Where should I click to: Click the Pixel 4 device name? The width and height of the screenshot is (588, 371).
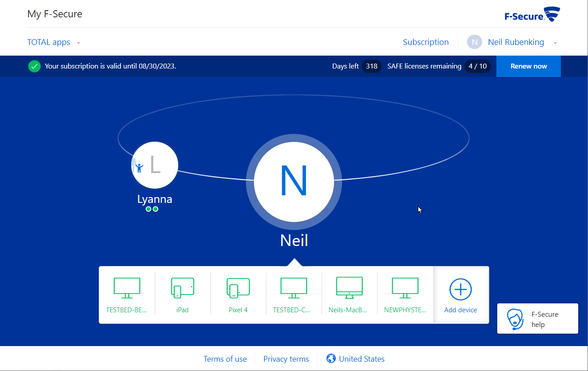pyautogui.click(x=238, y=310)
